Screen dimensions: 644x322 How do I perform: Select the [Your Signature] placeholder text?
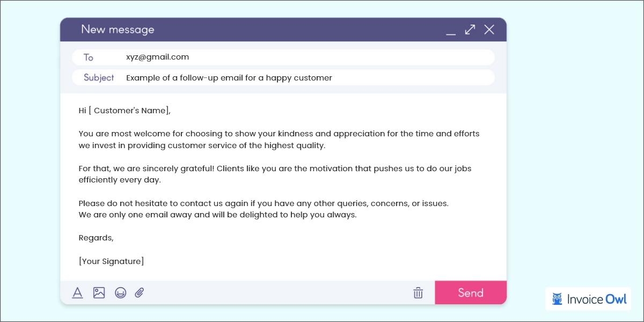point(111,261)
